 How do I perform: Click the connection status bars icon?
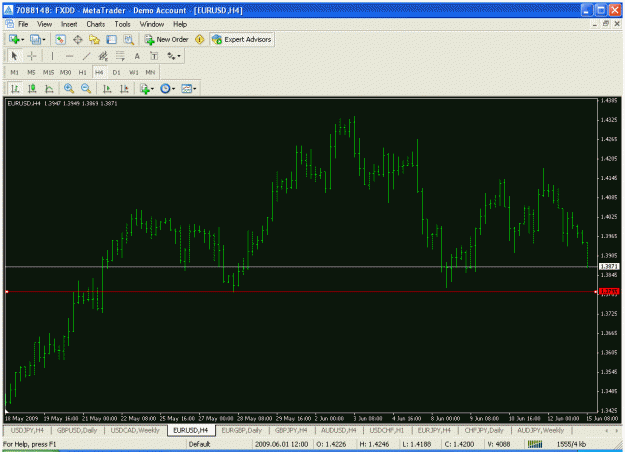(535, 444)
